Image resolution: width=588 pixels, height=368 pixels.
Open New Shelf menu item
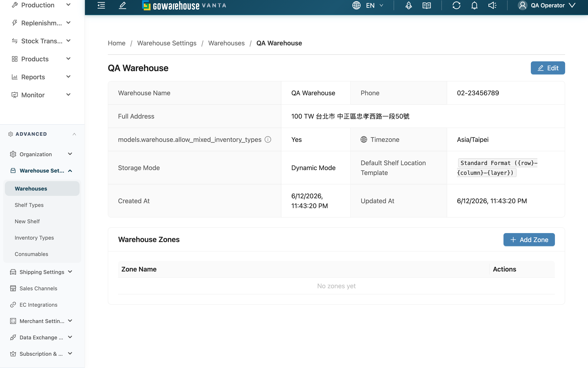pos(42,221)
